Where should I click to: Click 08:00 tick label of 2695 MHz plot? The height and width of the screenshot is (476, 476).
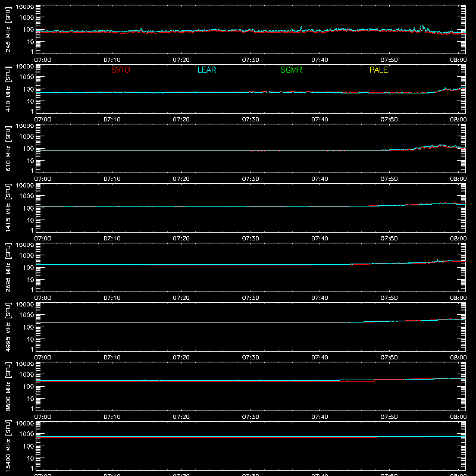[458, 298]
